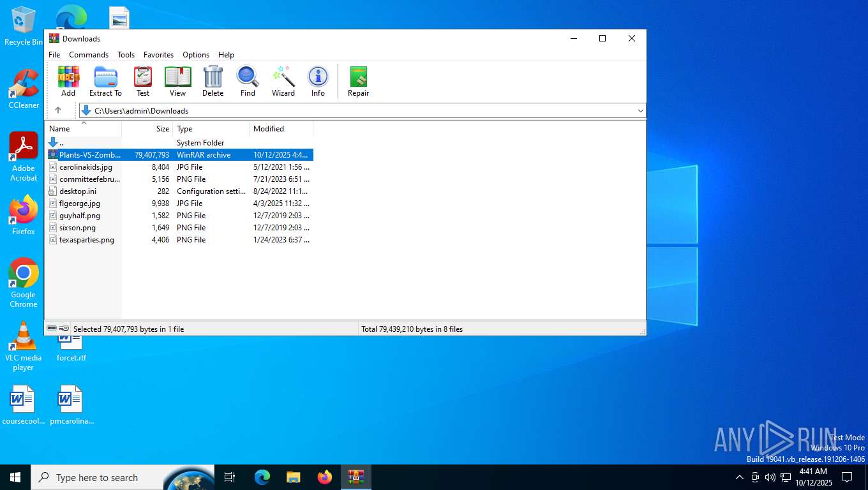Show hidden system tray icons
868x490 pixels.
[740, 477]
